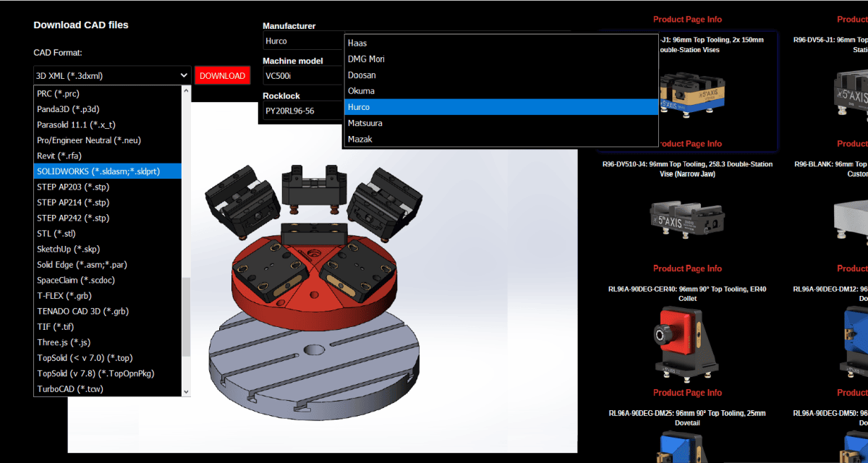Open the CAD Format 3D XML dropdown
The height and width of the screenshot is (463, 868).
(x=112, y=75)
